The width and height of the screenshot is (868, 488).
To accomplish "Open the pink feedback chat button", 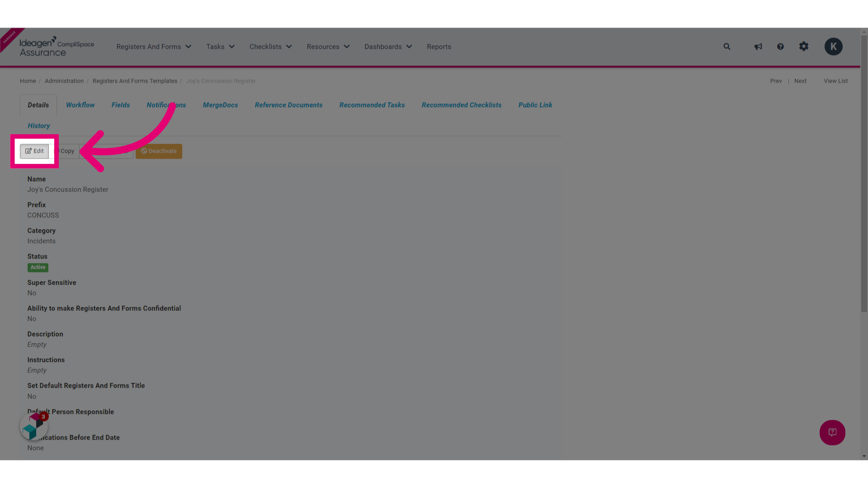I will (x=832, y=432).
